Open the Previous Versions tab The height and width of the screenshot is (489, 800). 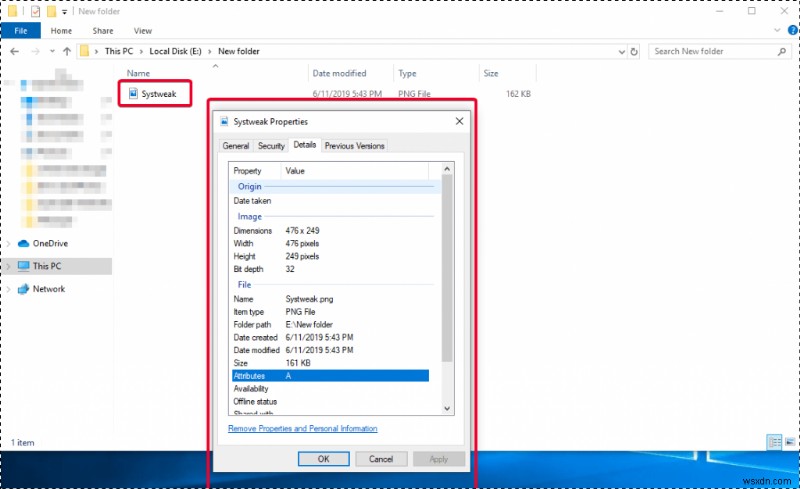coord(354,146)
